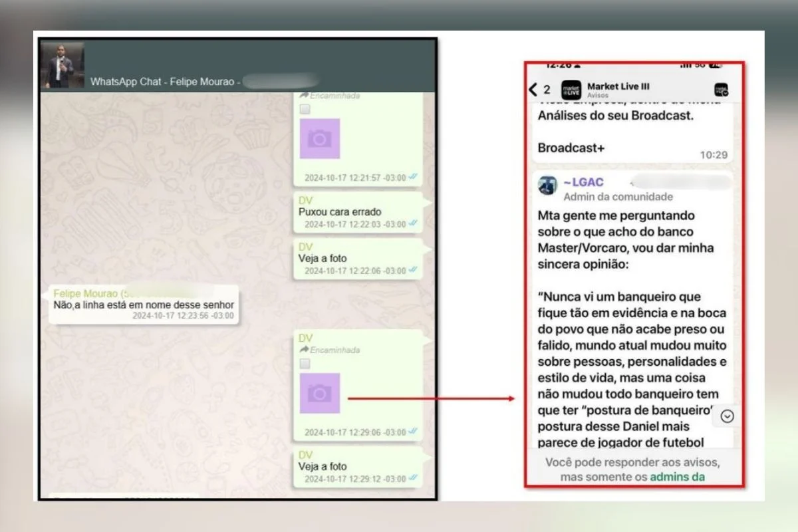Select the 'Broadcast+' text in the announcement
The image size is (798, 532).
click(571, 148)
